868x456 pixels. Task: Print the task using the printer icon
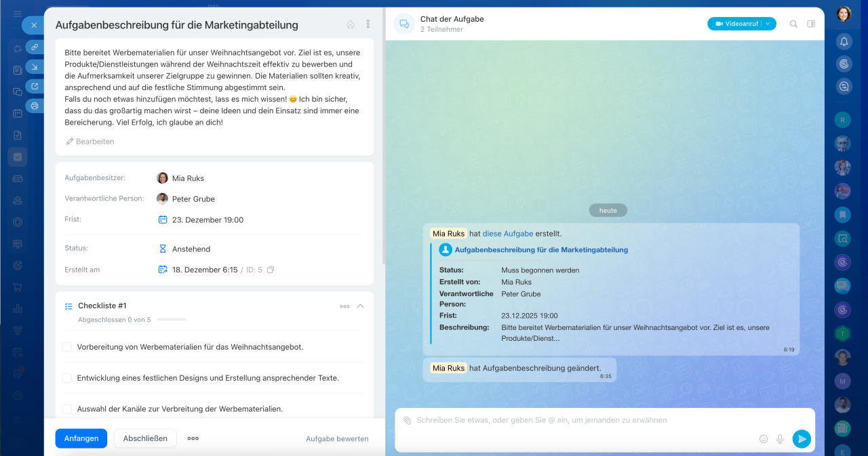point(35,106)
